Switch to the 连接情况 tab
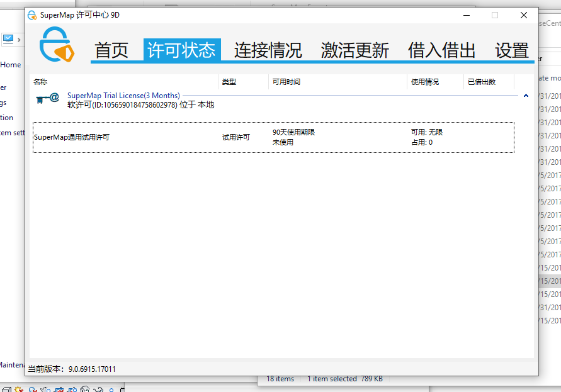This screenshot has width=561, height=392. pos(268,50)
